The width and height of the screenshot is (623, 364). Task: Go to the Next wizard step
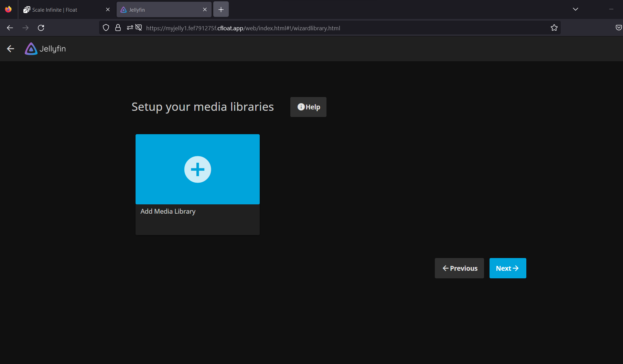point(508,268)
